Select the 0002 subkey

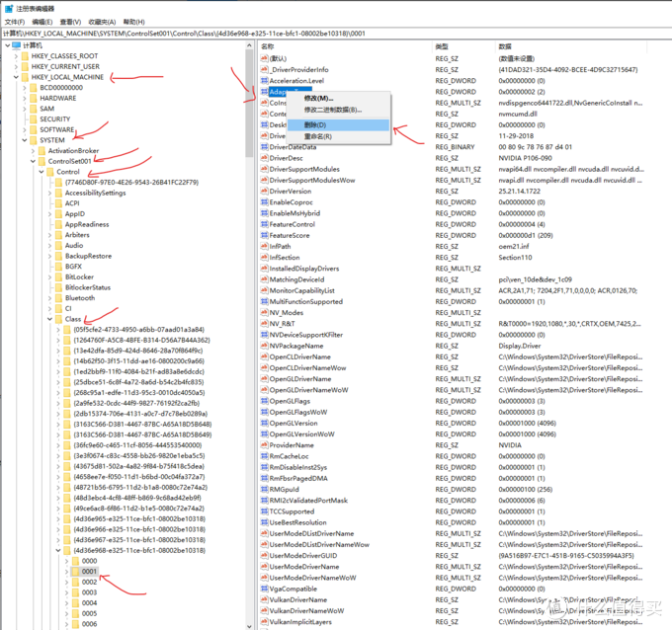89,582
